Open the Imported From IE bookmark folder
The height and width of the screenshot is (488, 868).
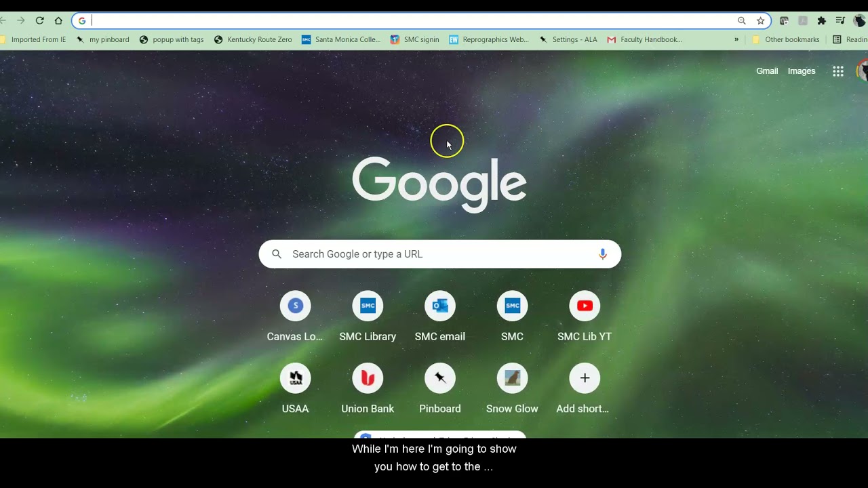click(x=34, y=39)
